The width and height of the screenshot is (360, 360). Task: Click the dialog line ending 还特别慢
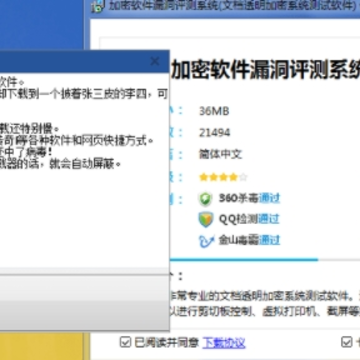coord(30,129)
